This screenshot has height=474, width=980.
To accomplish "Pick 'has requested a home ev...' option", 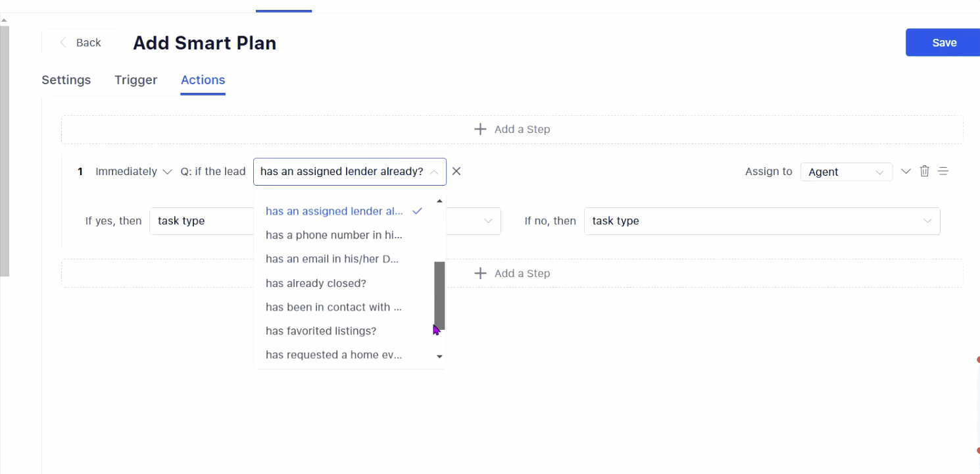I will pos(343,355).
